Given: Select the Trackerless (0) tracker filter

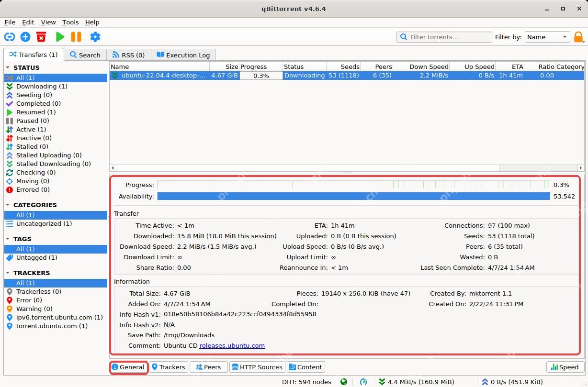Looking at the screenshot, I should pos(56,291).
